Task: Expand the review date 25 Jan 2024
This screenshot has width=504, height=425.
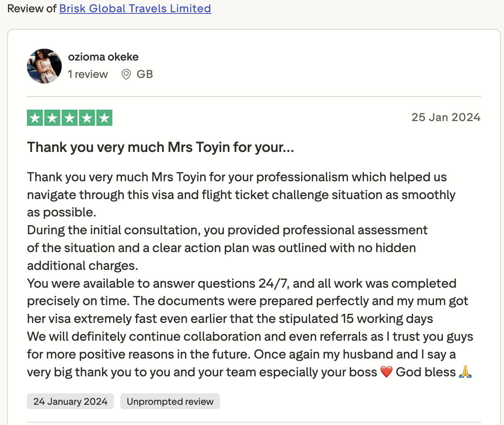Action: (x=446, y=117)
